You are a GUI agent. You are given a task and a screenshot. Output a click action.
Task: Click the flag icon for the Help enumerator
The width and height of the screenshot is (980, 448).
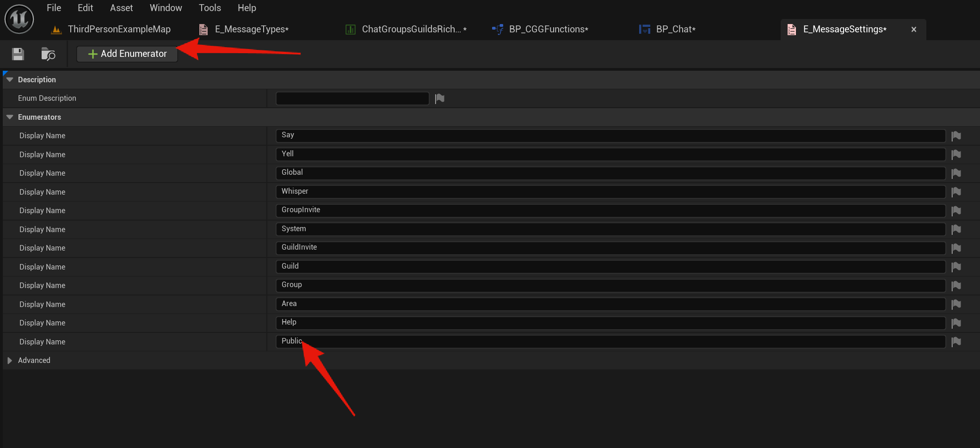click(x=956, y=323)
